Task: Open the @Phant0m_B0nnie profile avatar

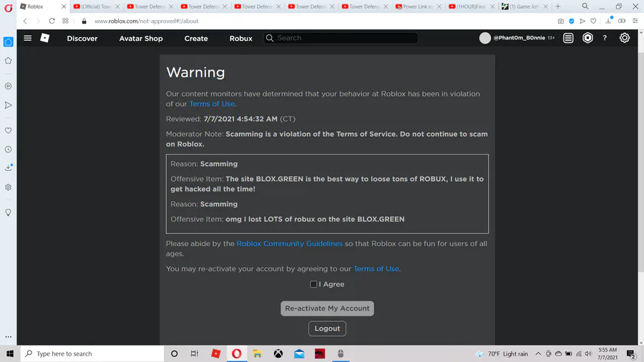Action: 484,38
